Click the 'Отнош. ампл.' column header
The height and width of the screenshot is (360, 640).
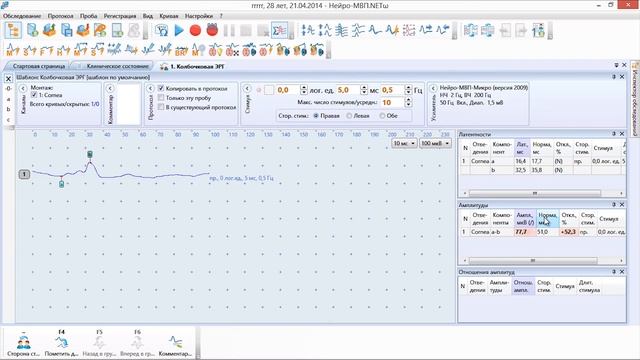coord(523,286)
